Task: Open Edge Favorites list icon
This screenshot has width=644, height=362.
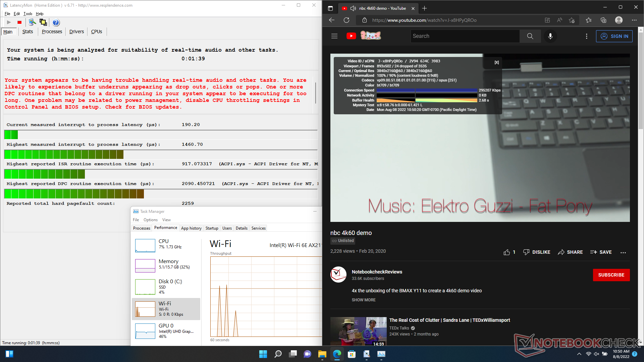Action: (x=589, y=20)
